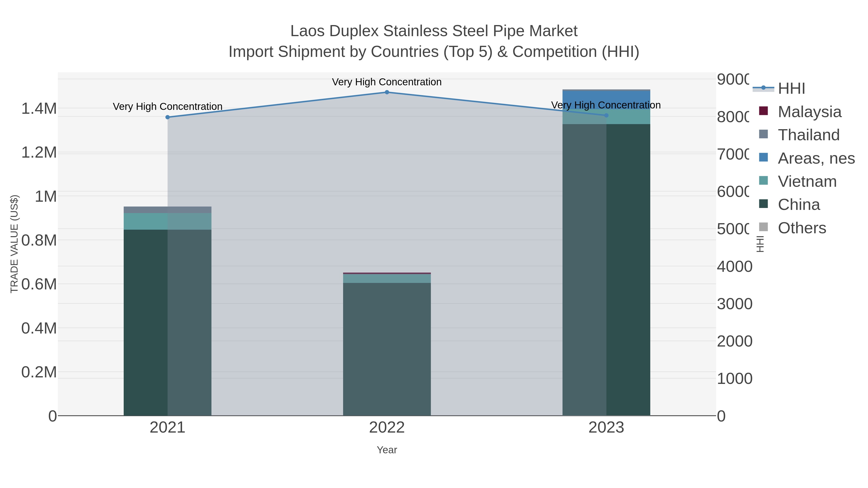Click the 2021 Thailand bar segment
Viewport: 868px width, 488px height.
click(168, 210)
